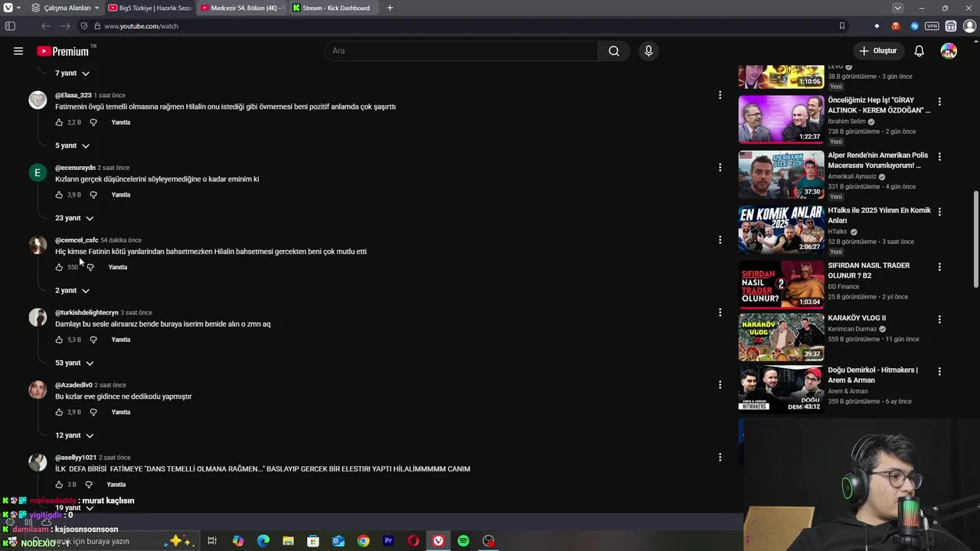980x551 pixels.
Task: Open Premiere Pro from the taskbar
Action: coord(388,541)
